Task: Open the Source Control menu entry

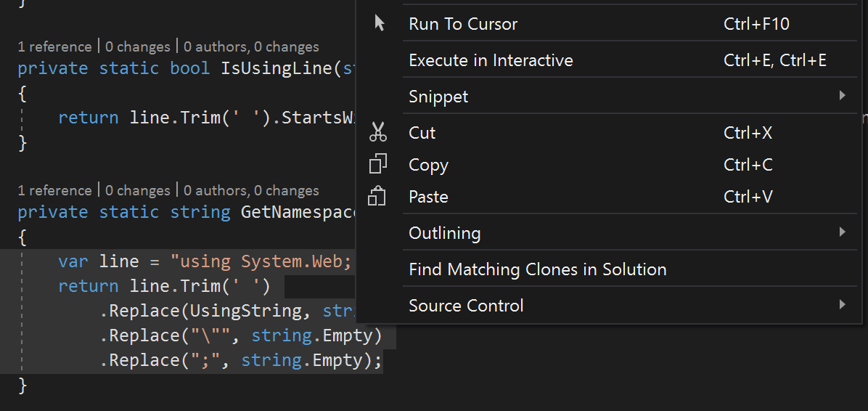Action: [610, 305]
